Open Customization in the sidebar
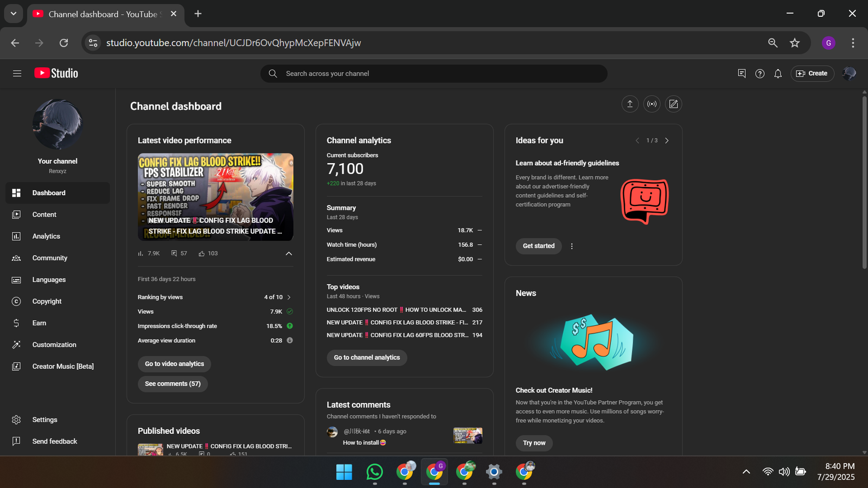Image resolution: width=868 pixels, height=488 pixels. click(x=58, y=345)
